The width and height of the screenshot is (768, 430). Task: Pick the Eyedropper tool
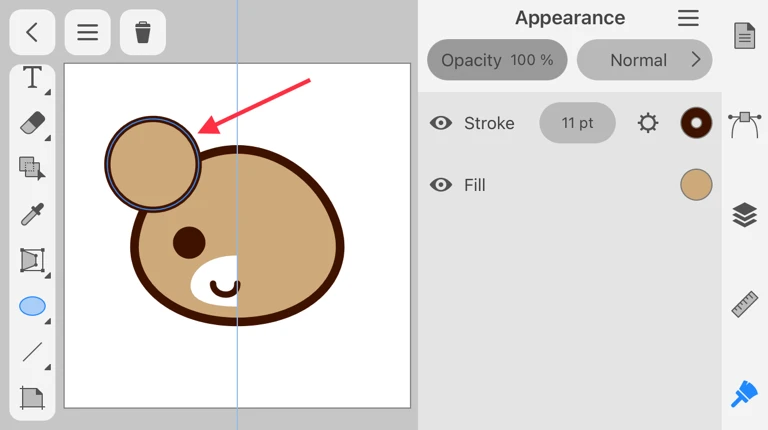tap(32, 214)
